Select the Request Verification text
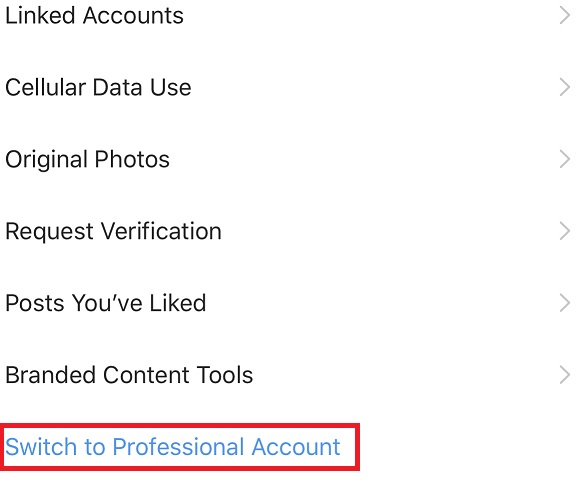583x485 pixels. tap(113, 231)
